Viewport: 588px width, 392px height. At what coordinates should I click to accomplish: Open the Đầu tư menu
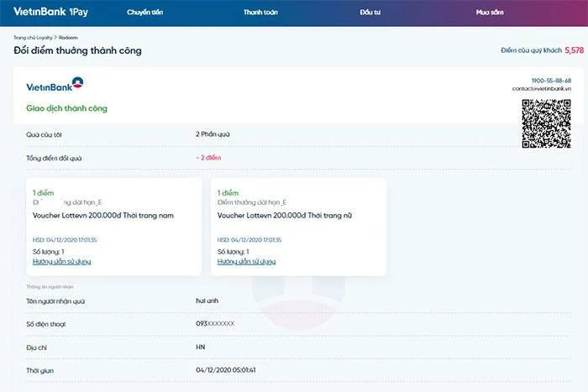pos(370,13)
